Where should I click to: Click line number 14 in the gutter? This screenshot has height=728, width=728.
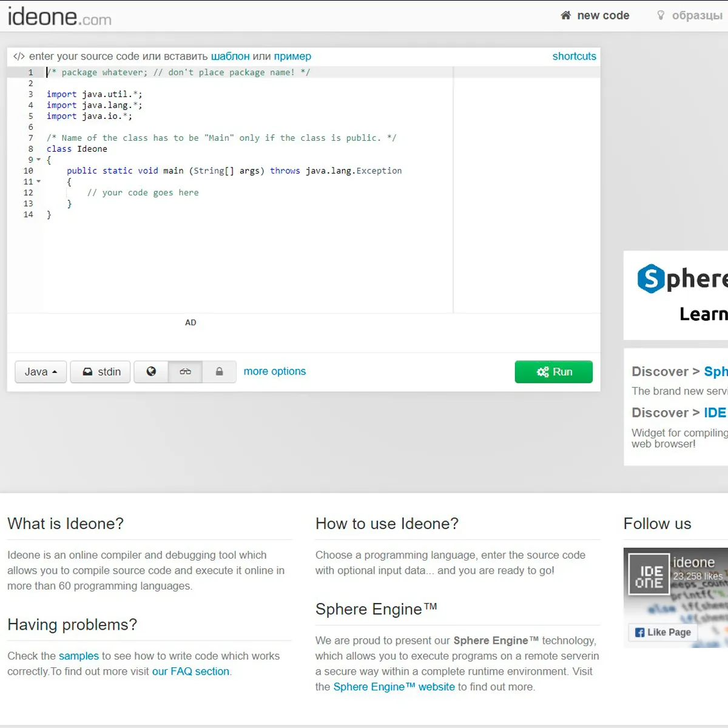coord(29,215)
